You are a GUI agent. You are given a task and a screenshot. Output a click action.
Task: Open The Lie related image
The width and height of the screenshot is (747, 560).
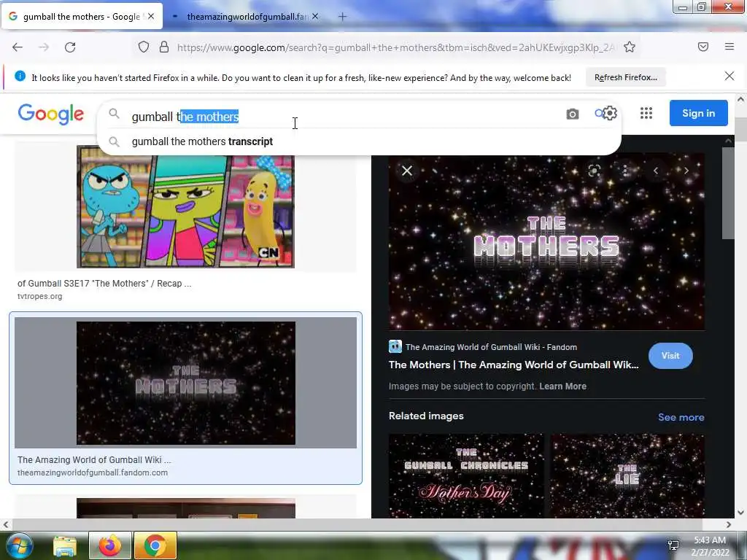coord(627,475)
